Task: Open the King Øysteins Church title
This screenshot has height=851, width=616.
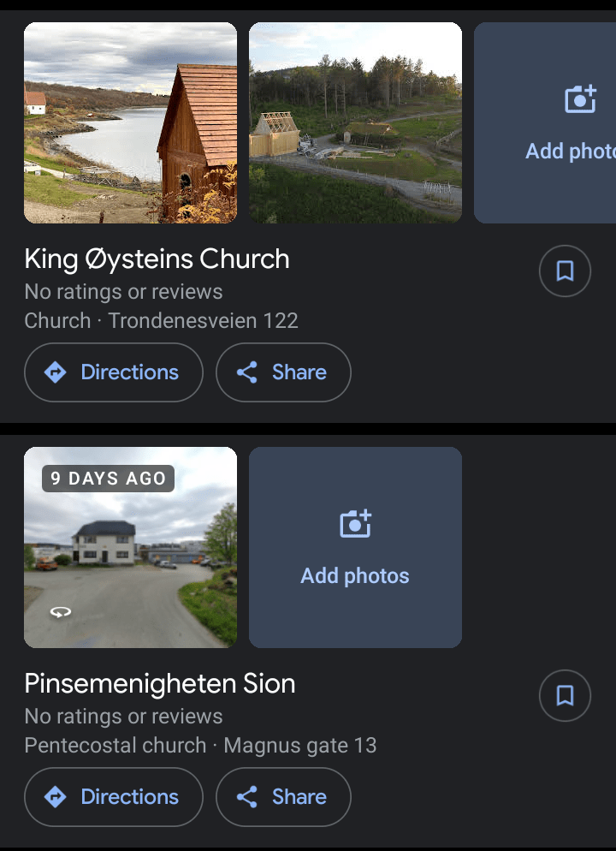Action: click(x=157, y=259)
